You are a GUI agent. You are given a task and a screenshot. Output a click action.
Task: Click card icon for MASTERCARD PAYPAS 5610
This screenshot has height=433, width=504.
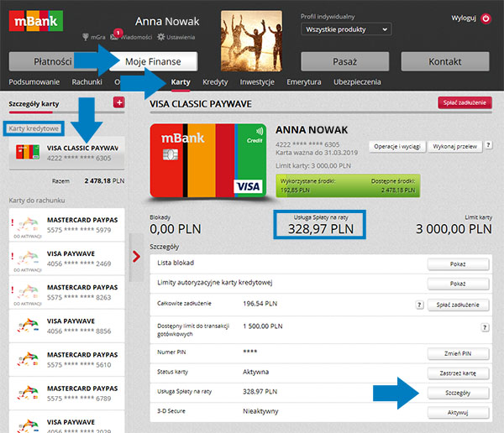click(28, 359)
